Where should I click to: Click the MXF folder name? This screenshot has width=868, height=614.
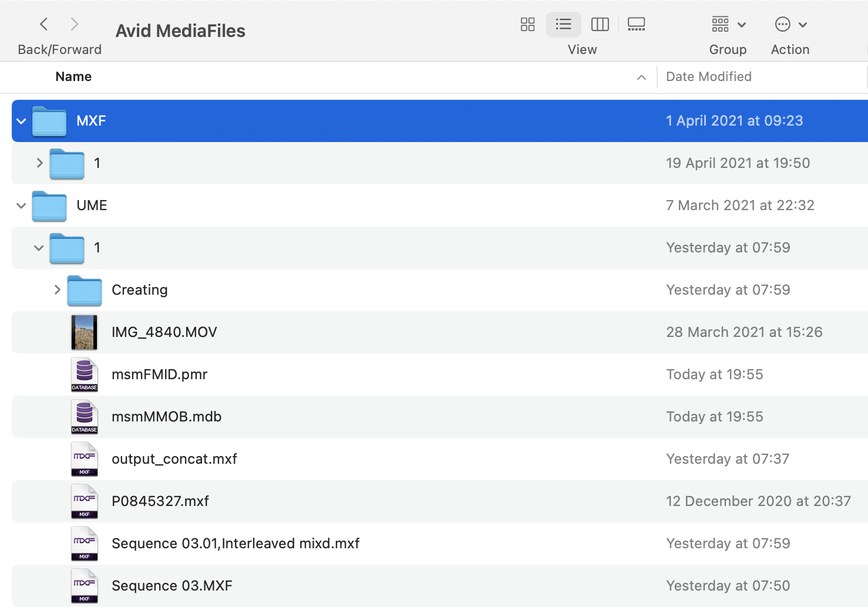click(x=91, y=121)
